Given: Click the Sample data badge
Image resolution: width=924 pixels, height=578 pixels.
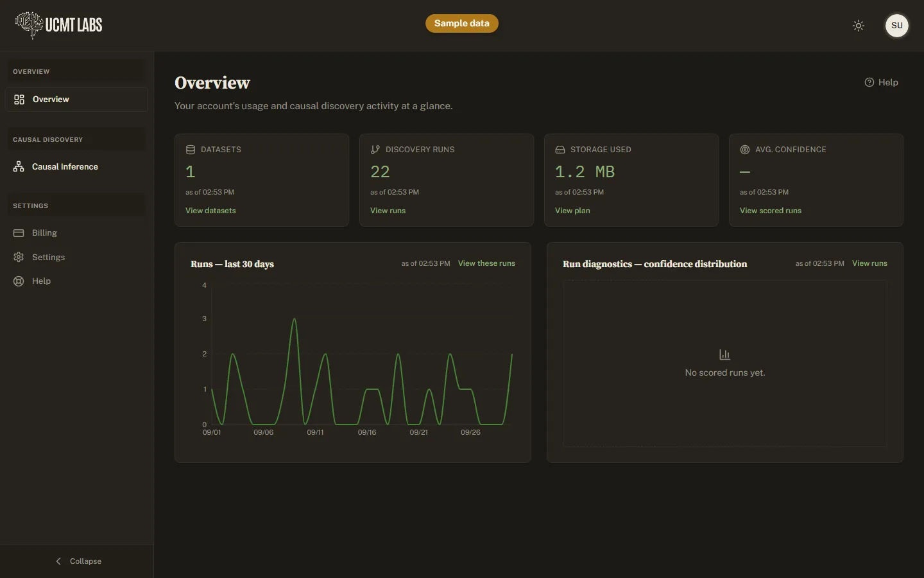Looking at the screenshot, I should [462, 23].
